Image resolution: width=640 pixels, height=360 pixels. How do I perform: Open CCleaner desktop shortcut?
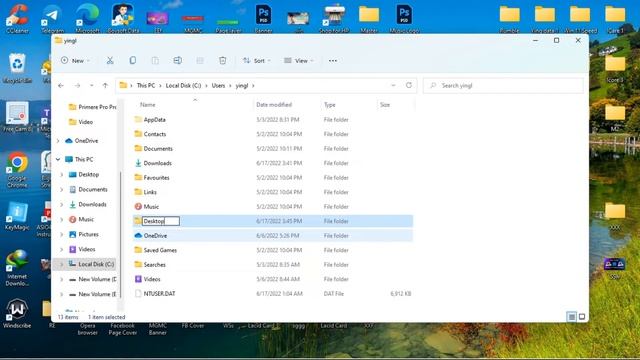pos(17,18)
